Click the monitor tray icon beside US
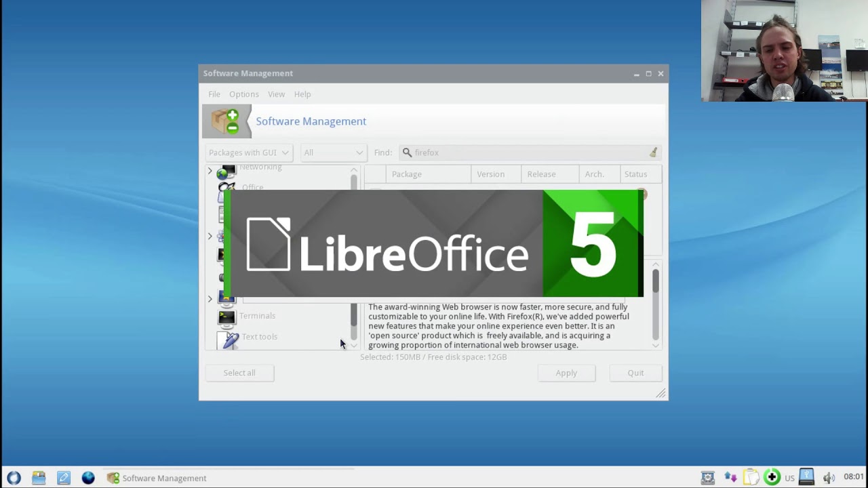The image size is (868, 488). coord(806,477)
